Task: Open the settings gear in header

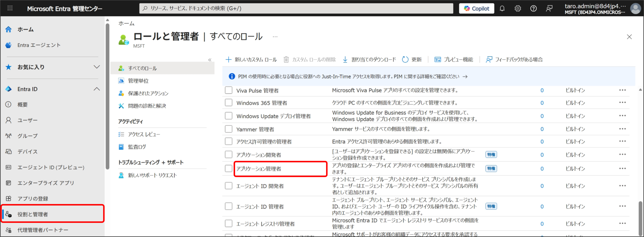Action: [x=518, y=9]
